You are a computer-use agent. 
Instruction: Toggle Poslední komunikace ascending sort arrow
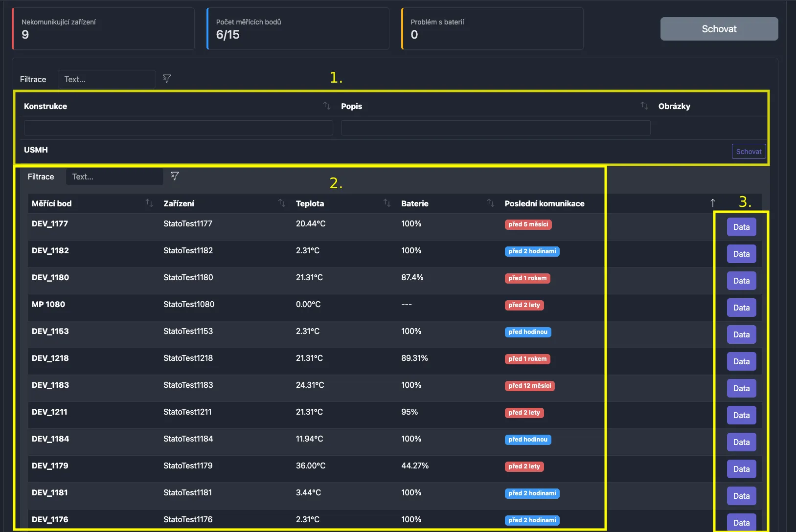point(712,203)
